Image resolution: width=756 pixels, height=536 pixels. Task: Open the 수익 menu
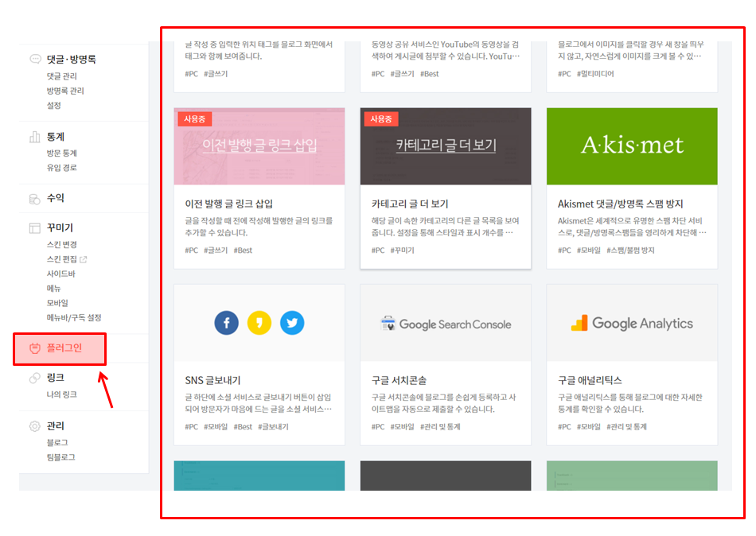(56, 198)
